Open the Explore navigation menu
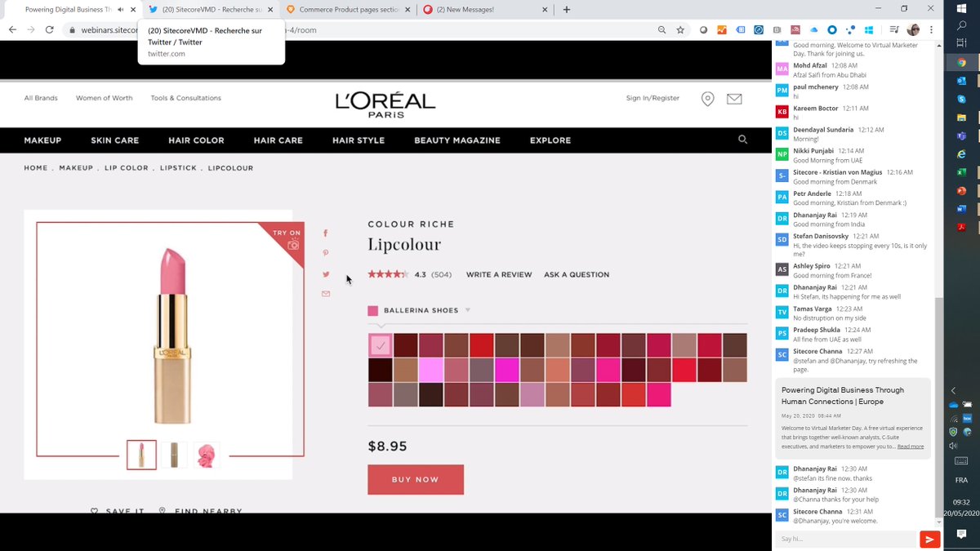 [x=550, y=140]
